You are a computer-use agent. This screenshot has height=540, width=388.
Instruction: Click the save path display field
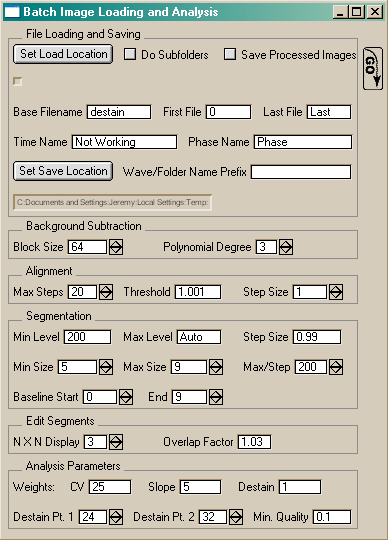point(112,202)
